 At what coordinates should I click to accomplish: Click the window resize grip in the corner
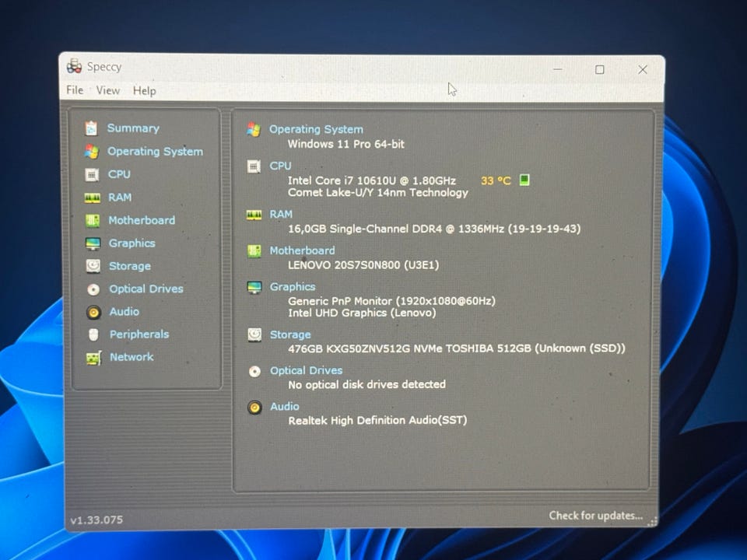click(652, 522)
